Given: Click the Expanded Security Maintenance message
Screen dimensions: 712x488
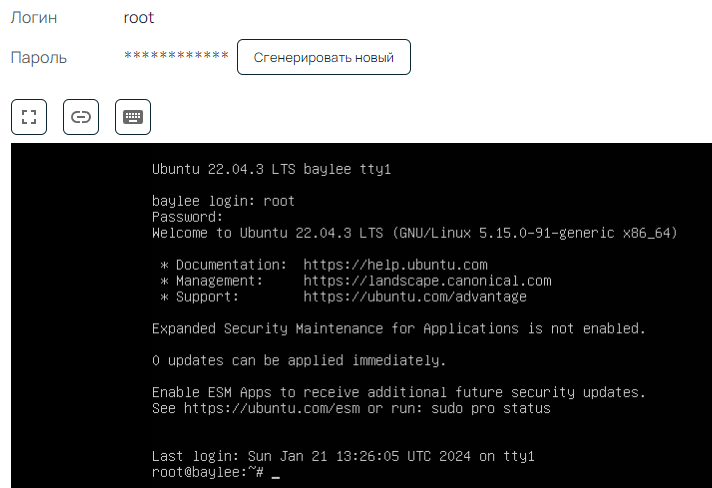Looking at the screenshot, I should point(399,328).
